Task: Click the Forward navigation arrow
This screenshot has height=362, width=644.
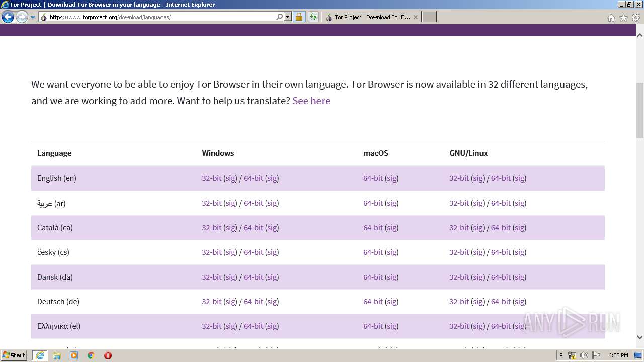Action: tap(22, 17)
